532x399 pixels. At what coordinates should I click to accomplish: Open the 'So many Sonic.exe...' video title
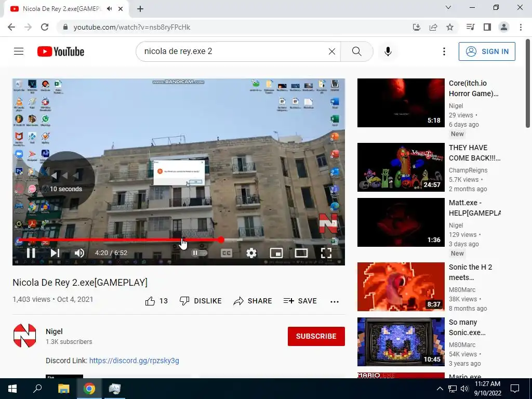[467, 327]
